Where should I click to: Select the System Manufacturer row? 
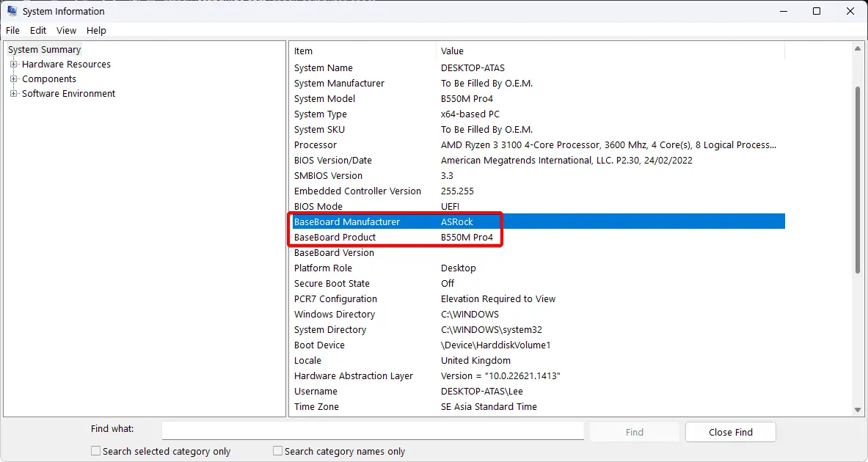(539, 84)
